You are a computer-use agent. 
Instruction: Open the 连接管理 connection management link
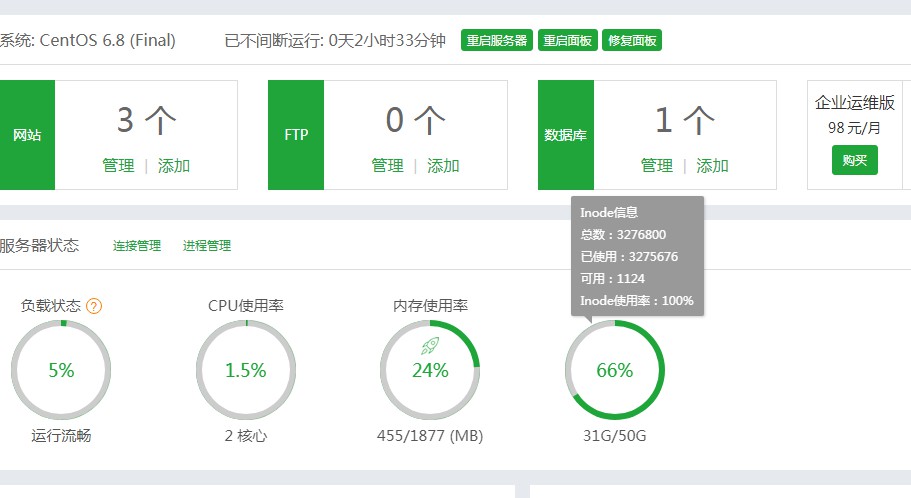point(137,246)
